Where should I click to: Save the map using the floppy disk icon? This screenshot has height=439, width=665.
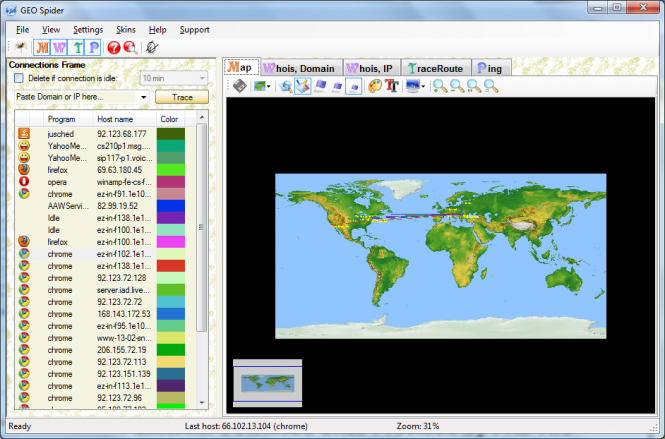pos(240,86)
